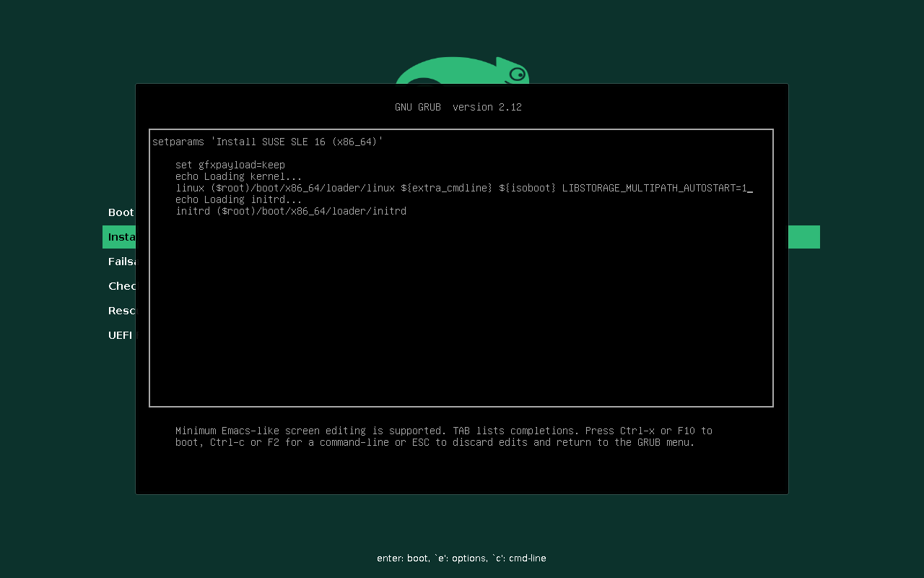
Task: Choose the highlighted Installation menu entry
Action: (x=120, y=237)
